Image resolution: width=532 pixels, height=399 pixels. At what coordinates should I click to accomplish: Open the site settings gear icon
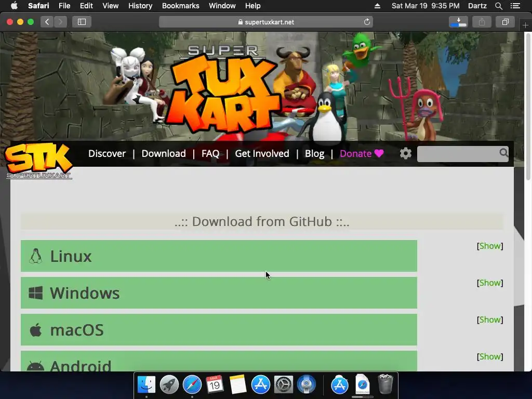[405, 153]
